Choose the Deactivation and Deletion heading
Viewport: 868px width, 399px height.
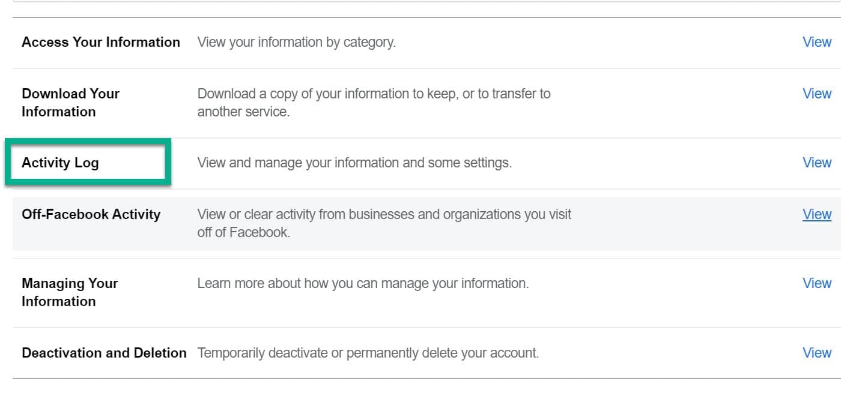(104, 353)
